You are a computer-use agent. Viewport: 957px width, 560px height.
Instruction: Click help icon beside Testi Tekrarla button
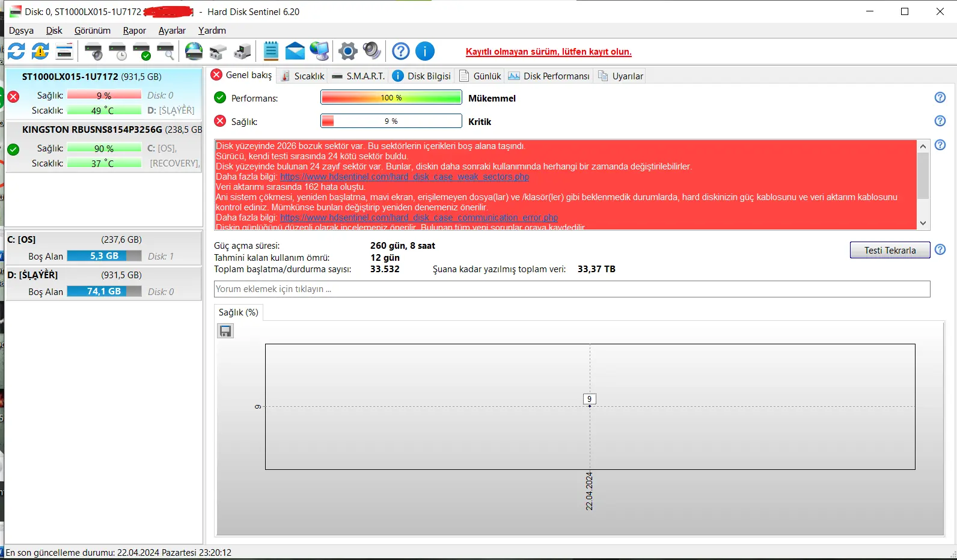940,249
